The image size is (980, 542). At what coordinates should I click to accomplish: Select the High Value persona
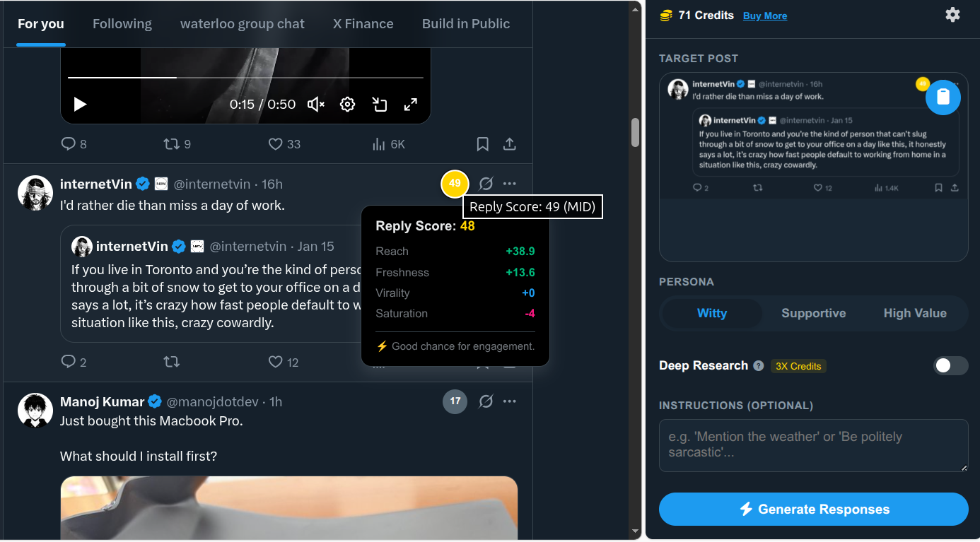coord(915,313)
